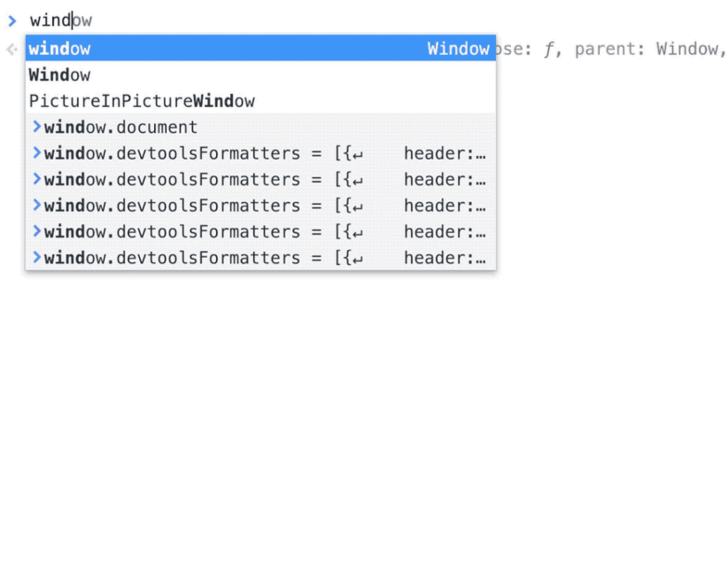Click history arrow beside window.document

36,127
